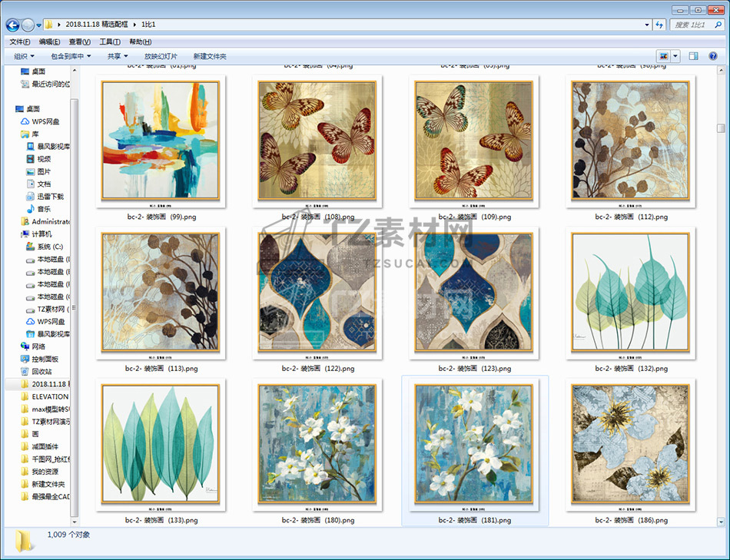The width and height of the screenshot is (730, 560).
Task: Open 回收站 recycle bin in sidebar
Action: tap(41, 371)
